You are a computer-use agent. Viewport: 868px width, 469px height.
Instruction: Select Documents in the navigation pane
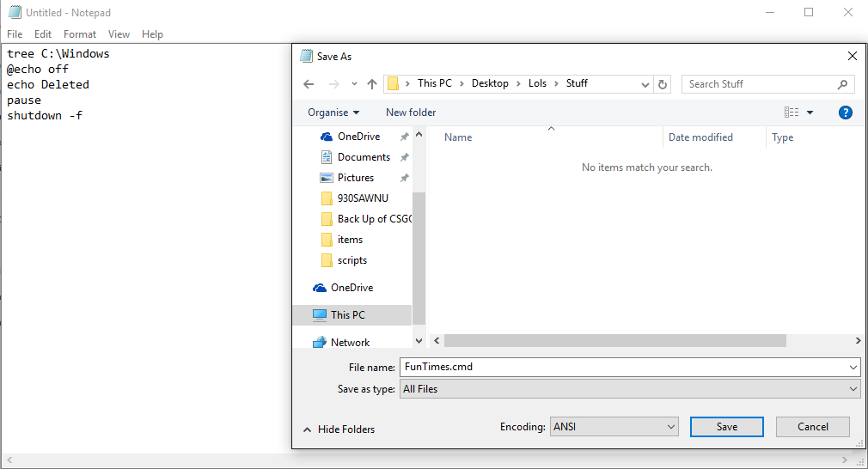(x=364, y=157)
